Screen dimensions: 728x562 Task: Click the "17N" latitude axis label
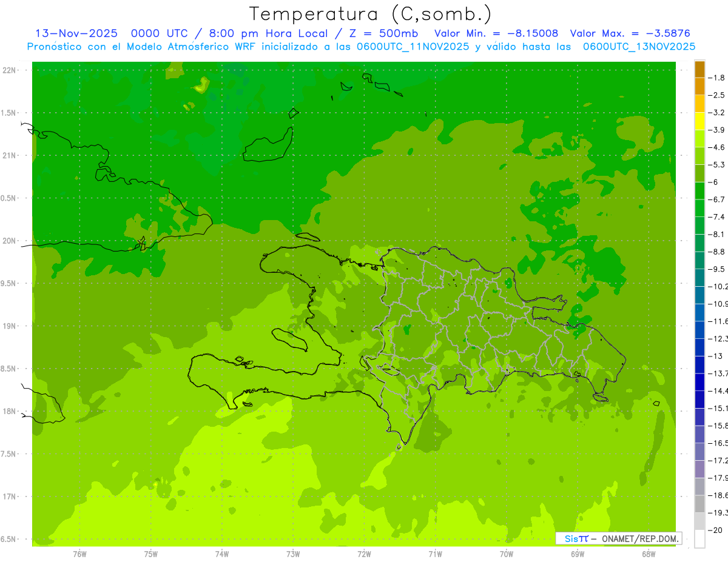click(10, 497)
